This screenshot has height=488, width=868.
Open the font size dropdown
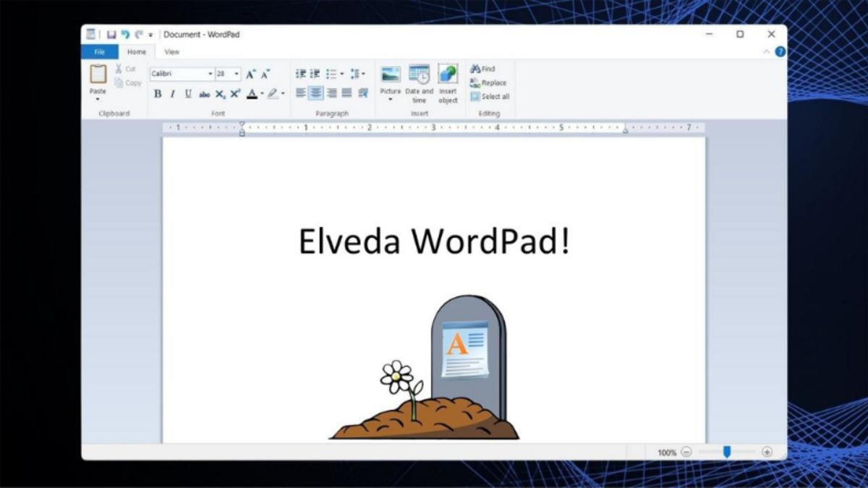[x=237, y=73]
